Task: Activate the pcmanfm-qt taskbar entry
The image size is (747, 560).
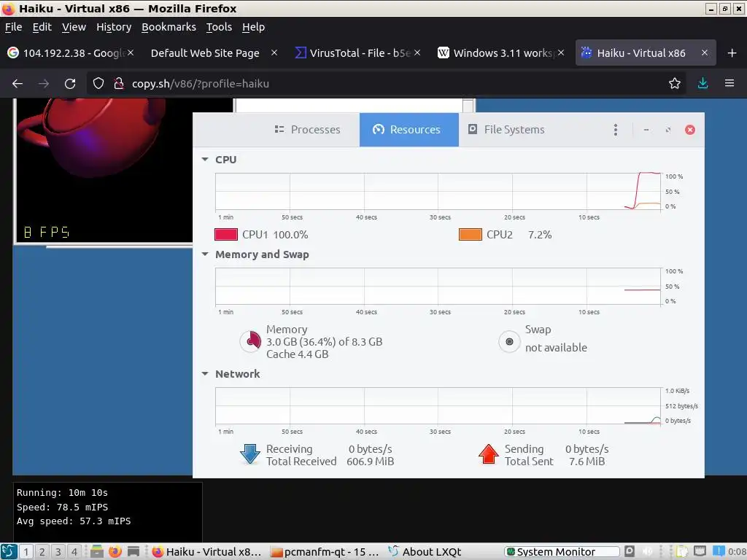Action: pyautogui.click(x=325, y=552)
